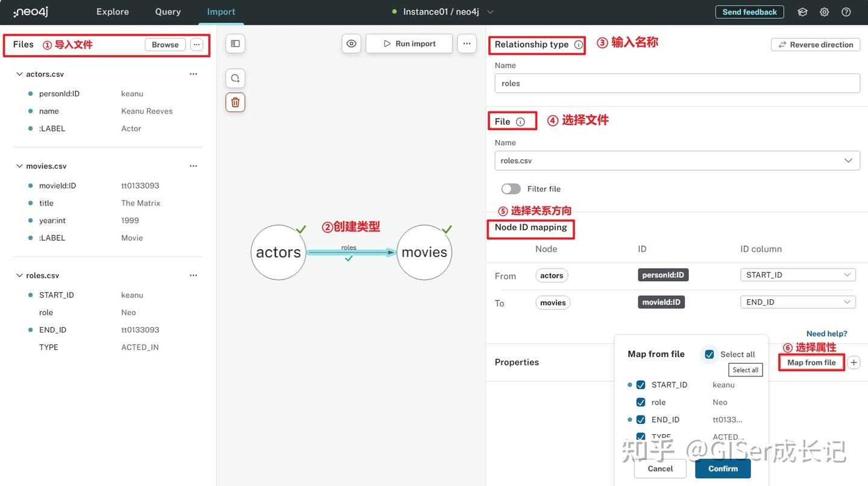Click the info icon beside the File heading

520,121
